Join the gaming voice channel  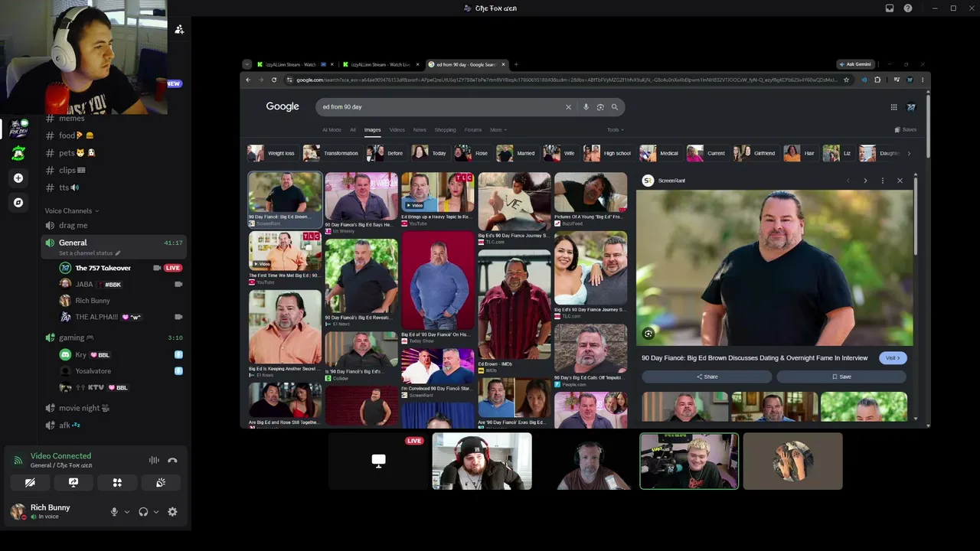pos(114,337)
